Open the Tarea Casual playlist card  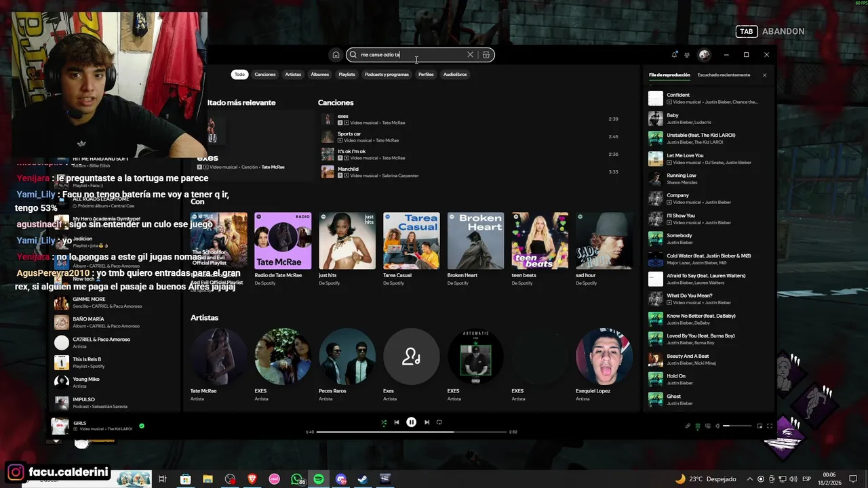[411, 249]
